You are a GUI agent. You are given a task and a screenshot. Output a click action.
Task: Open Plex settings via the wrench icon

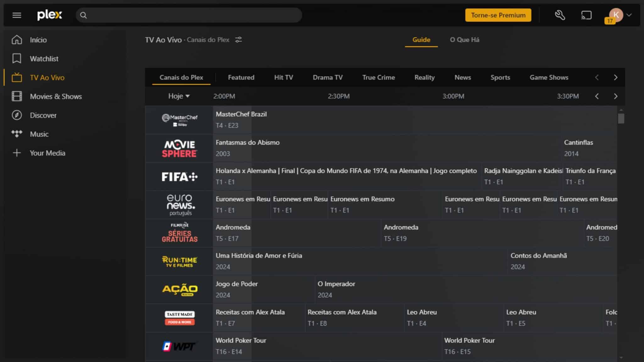click(560, 15)
